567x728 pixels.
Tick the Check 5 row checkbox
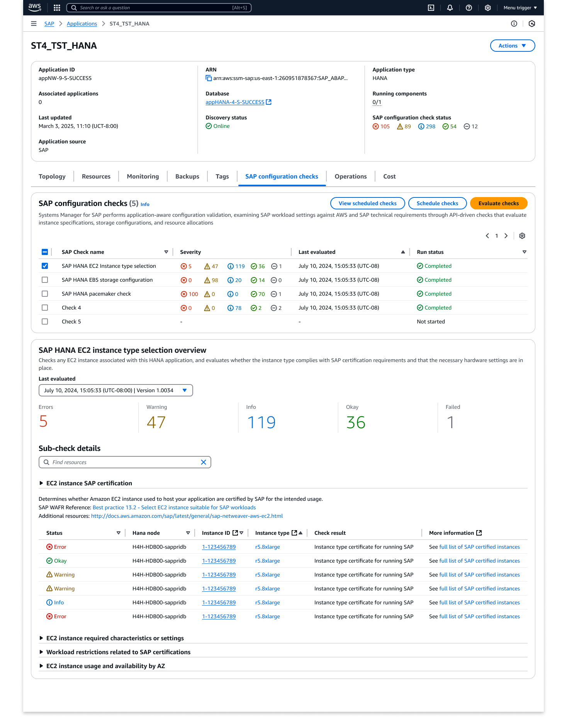(45, 321)
